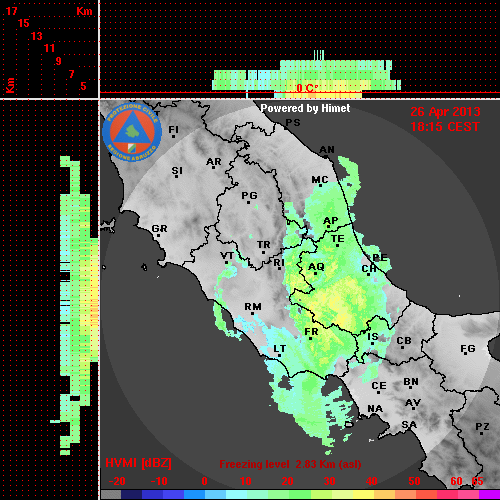Click the time '18:15 CEST'
The image size is (500, 500).
(x=445, y=127)
